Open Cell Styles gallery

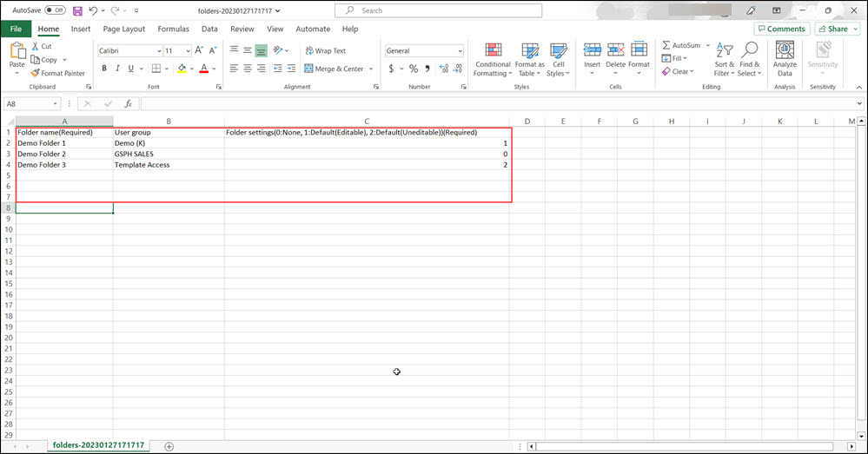(x=558, y=60)
